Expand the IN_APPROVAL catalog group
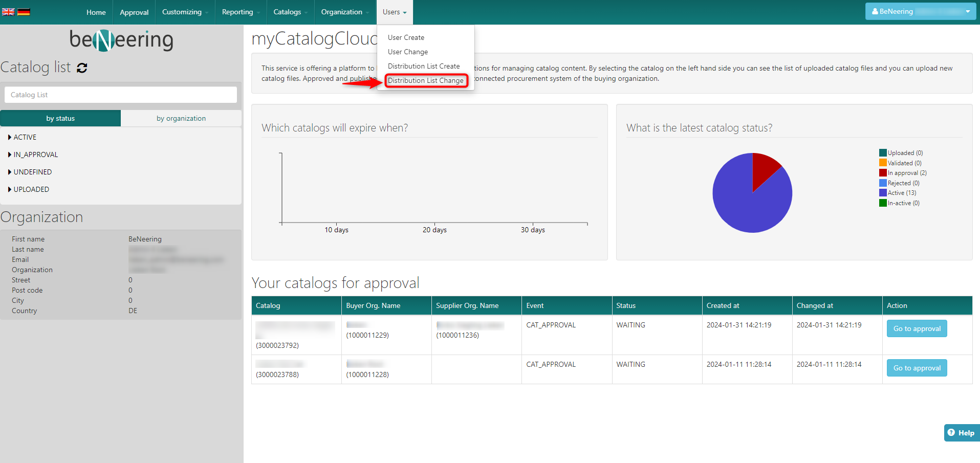 (x=35, y=155)
